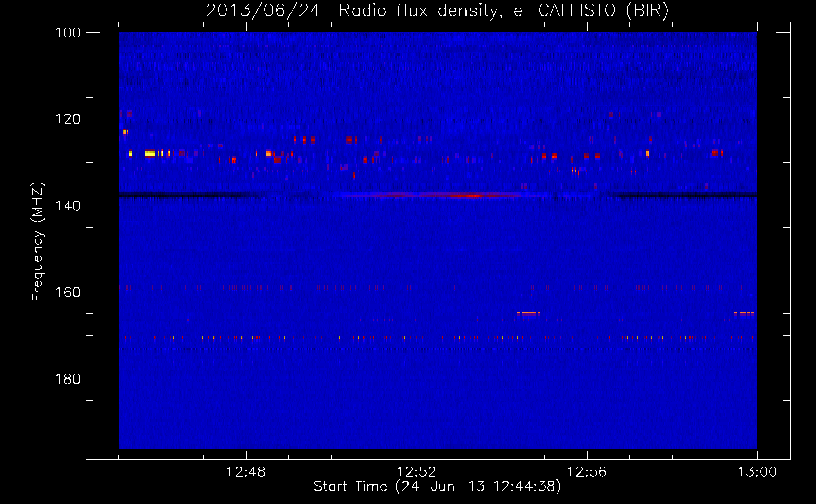Screen dimensions: 816x504
Task: Click the '180' frequency tick label
Action: coord(68,379)
